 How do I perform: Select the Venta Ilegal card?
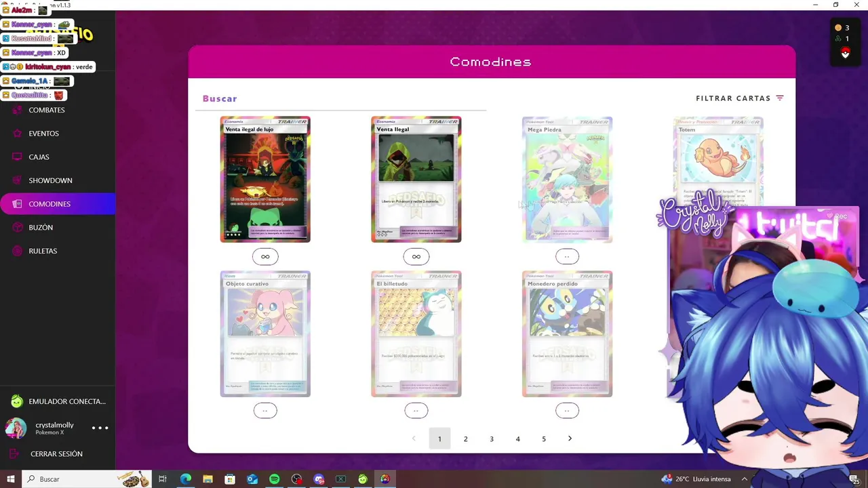click(416, 180)
